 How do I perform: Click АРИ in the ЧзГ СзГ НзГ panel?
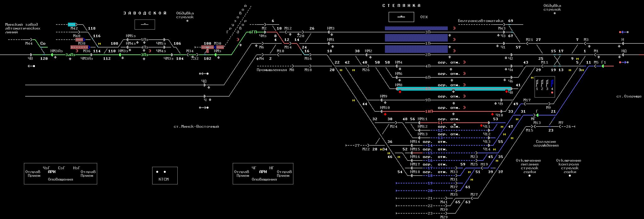pyautogui.click(x=52, y=172)
